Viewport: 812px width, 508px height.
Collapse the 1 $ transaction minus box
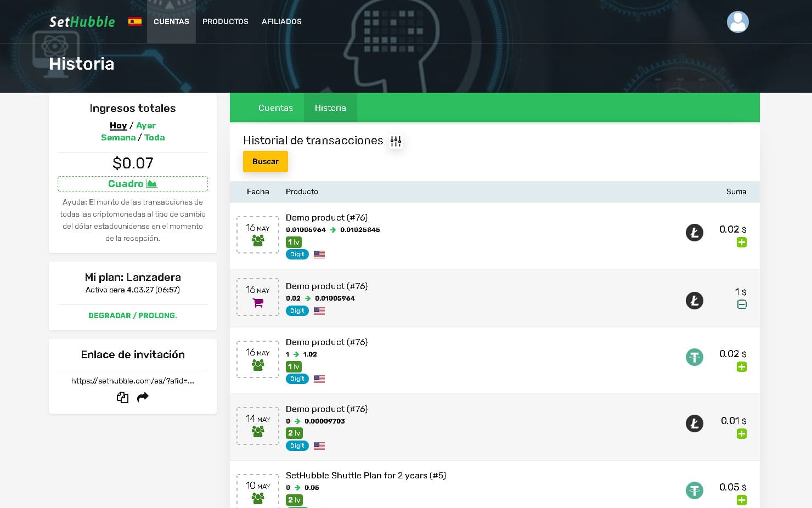pyautogui.click(x=741, y=304)
